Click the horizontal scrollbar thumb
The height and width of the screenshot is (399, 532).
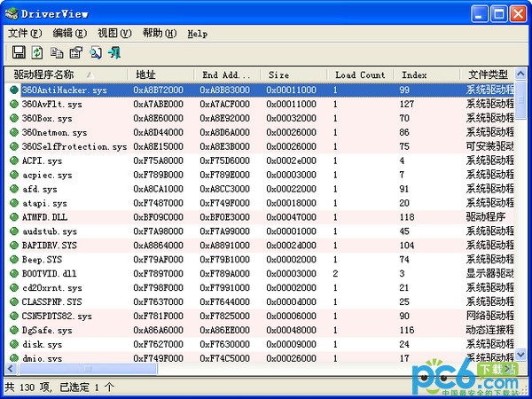click(x=87, y=369)
